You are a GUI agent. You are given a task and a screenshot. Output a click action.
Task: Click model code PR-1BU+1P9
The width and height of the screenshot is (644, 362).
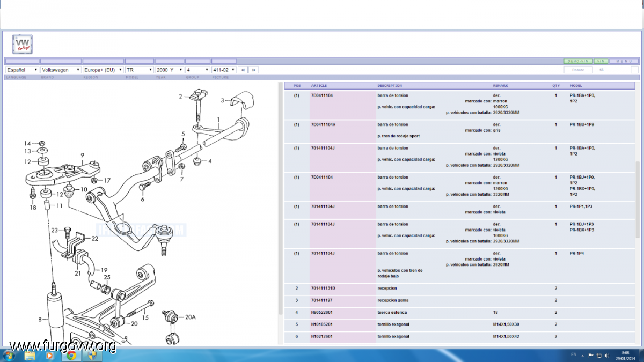[x=582, y=124]
